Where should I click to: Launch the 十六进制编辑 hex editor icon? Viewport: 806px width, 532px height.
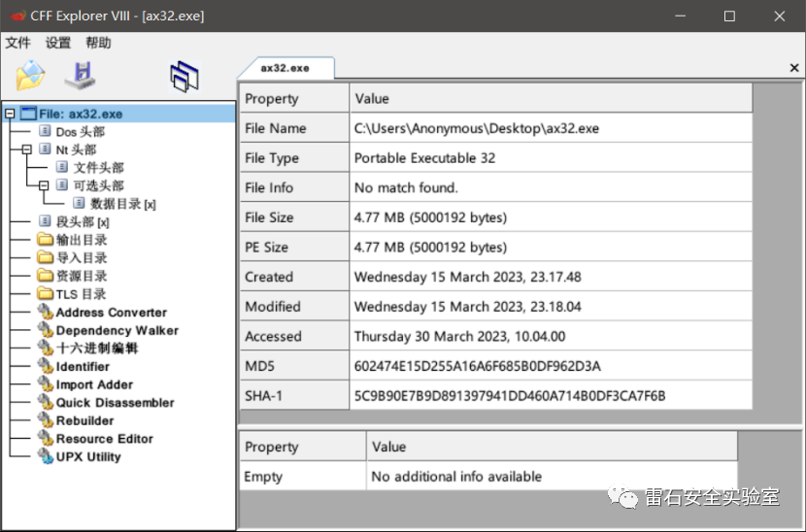(x=46, y=348)
